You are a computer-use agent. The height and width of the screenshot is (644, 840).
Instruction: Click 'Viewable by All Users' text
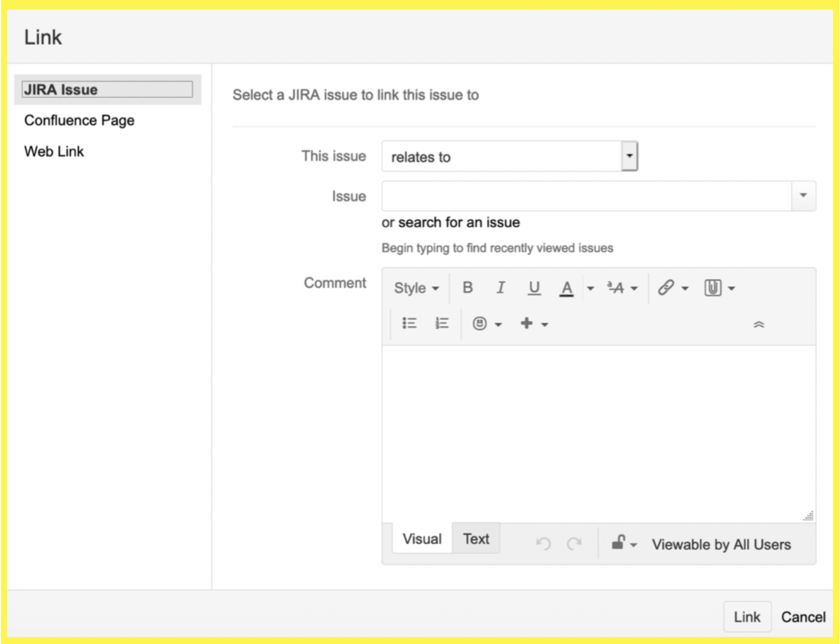tap(721, 544)
